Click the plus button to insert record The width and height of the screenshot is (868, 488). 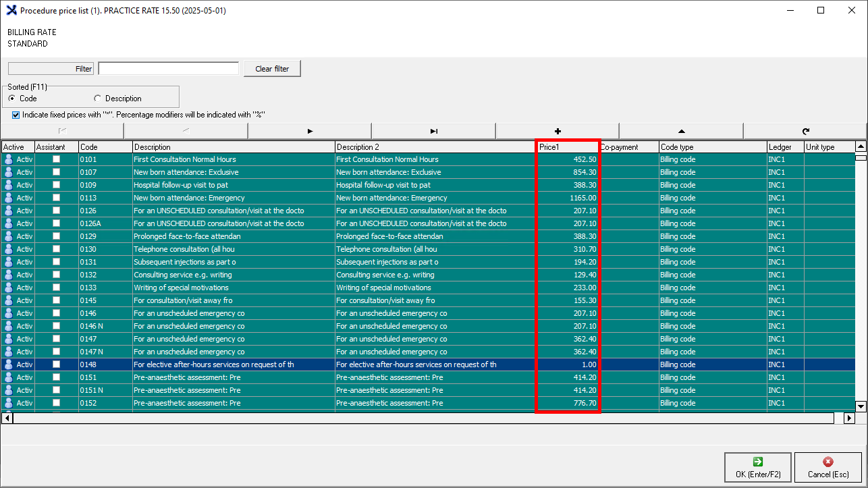click(x=557, y=131)
